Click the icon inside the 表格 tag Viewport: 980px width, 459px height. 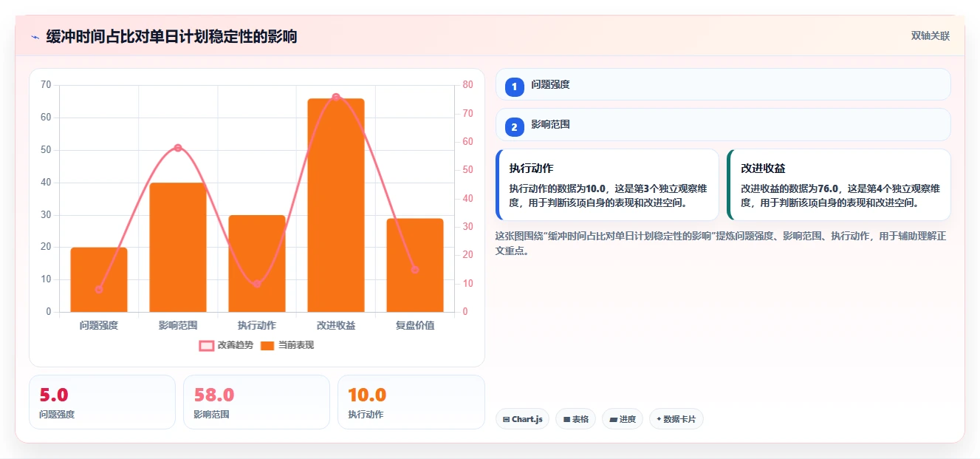(566, 419)
